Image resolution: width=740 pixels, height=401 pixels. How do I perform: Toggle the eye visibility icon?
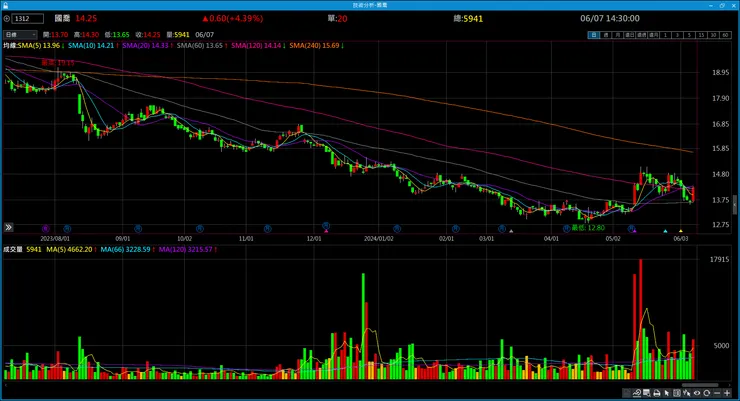[697, 393]
